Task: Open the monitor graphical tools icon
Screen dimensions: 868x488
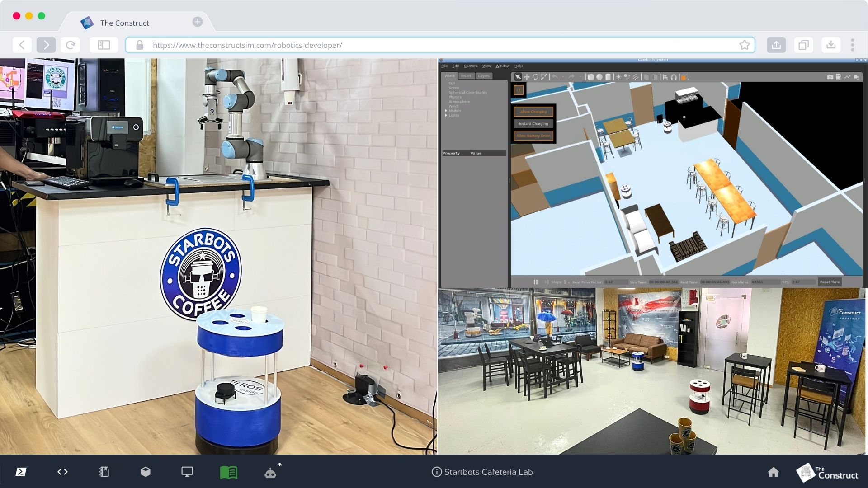Action: coord(187,472)
